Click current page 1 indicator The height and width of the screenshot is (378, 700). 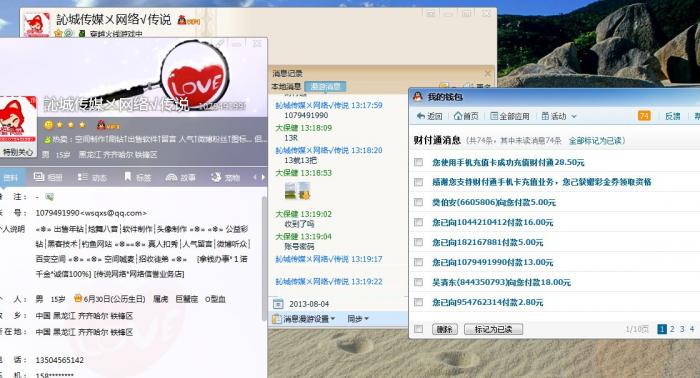click(662, 329)
